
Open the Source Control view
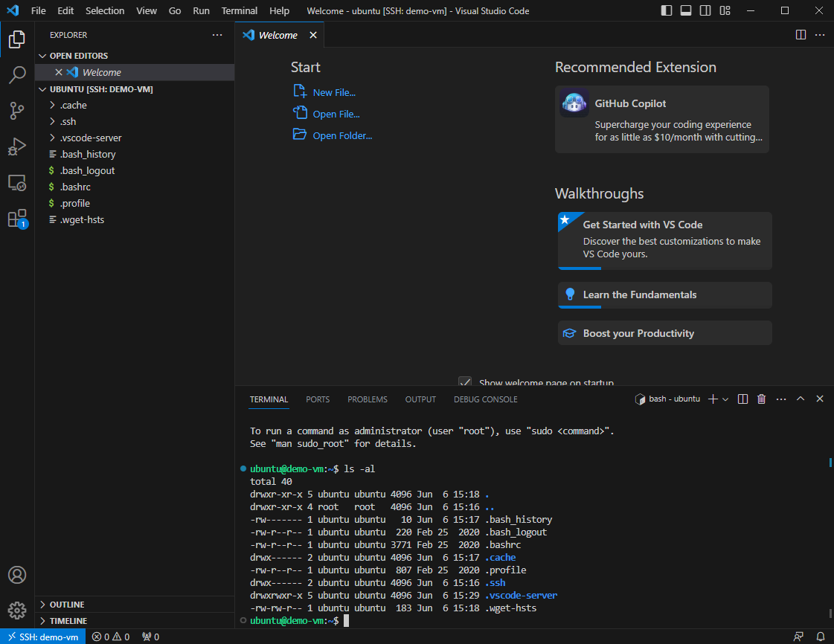(17, 111)
